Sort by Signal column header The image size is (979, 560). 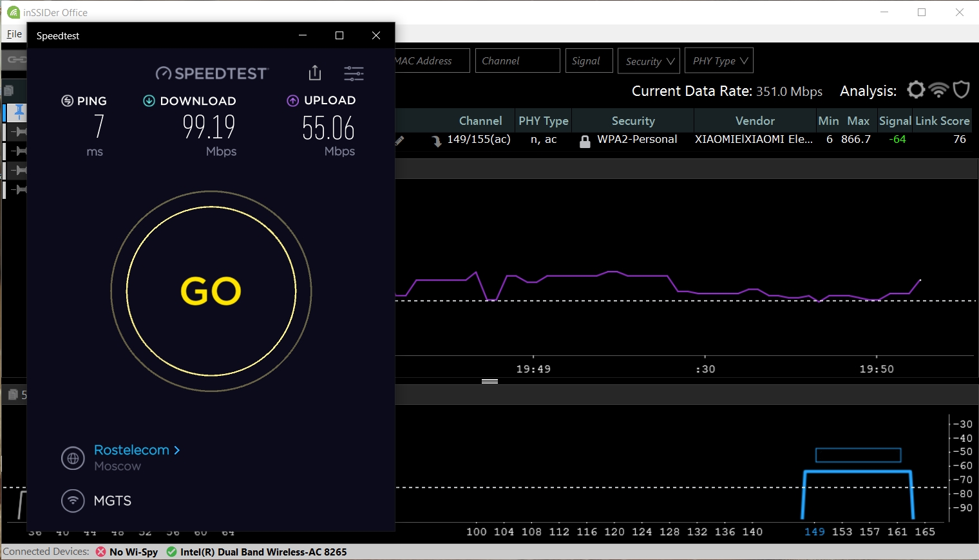pos(895,121)
